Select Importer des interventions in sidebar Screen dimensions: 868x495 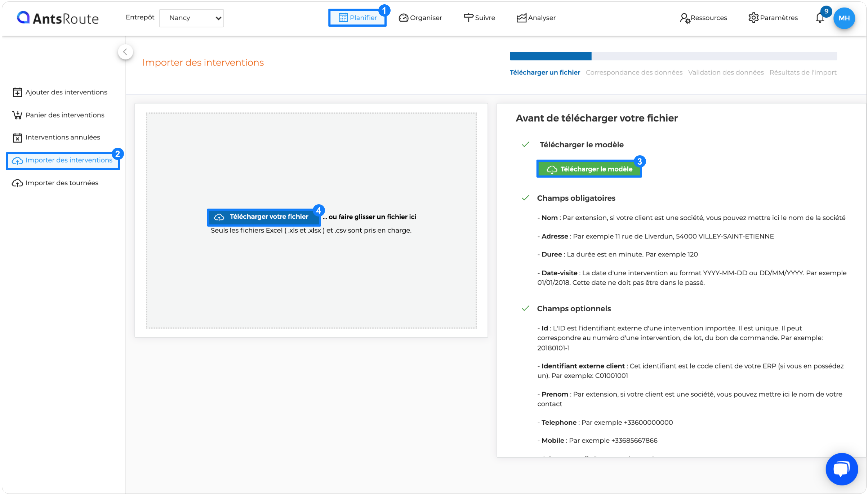[x=63, y=160]
